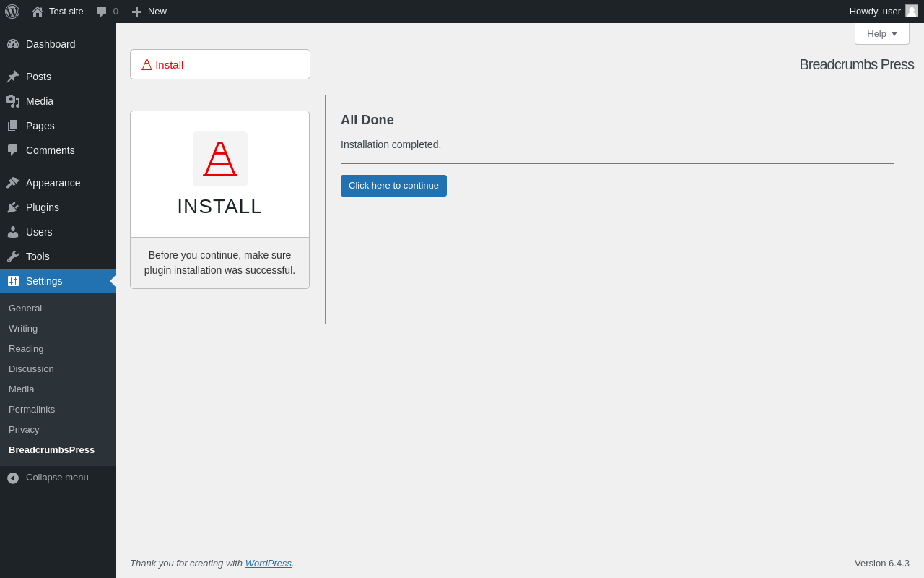Viewport: 924px width, 578px height.
Task: Open the Settings menu
Action: point(58,281)
